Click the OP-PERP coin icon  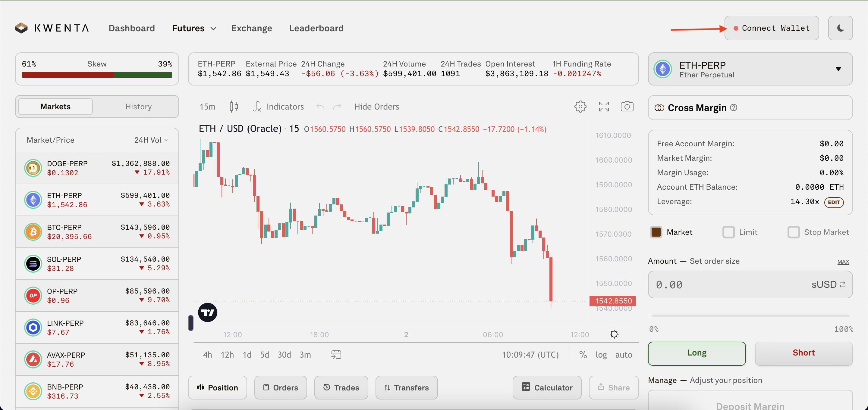point(33,296)
